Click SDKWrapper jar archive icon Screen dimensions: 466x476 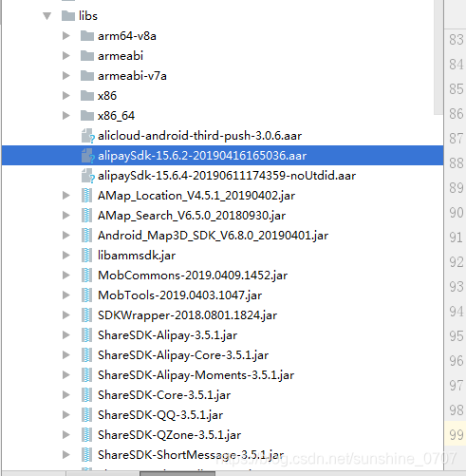pos(86,315)
